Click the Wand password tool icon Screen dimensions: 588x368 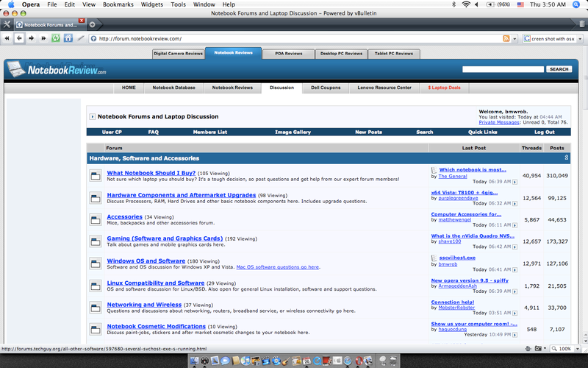pos(81,38)
